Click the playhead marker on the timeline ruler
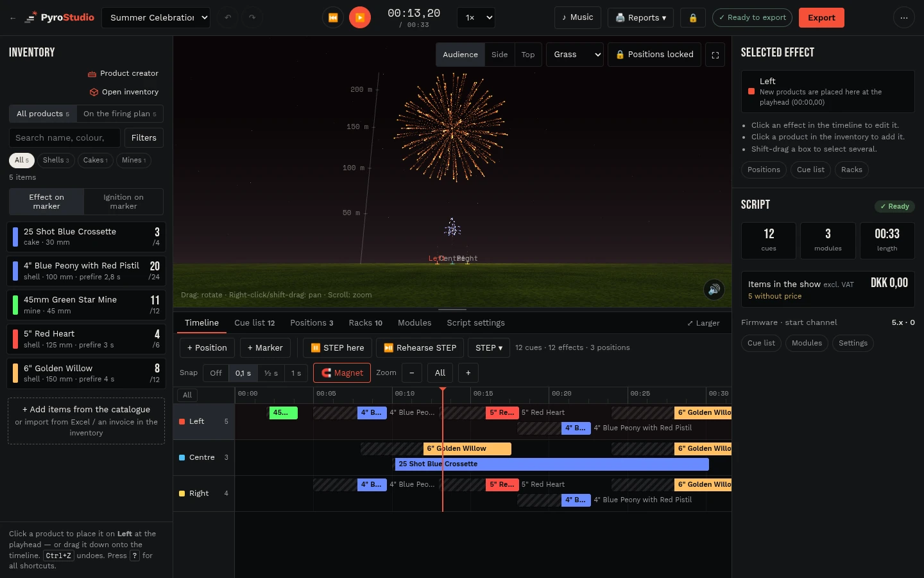This screenshot has height=578, width=924. click(x=443, y=390)
